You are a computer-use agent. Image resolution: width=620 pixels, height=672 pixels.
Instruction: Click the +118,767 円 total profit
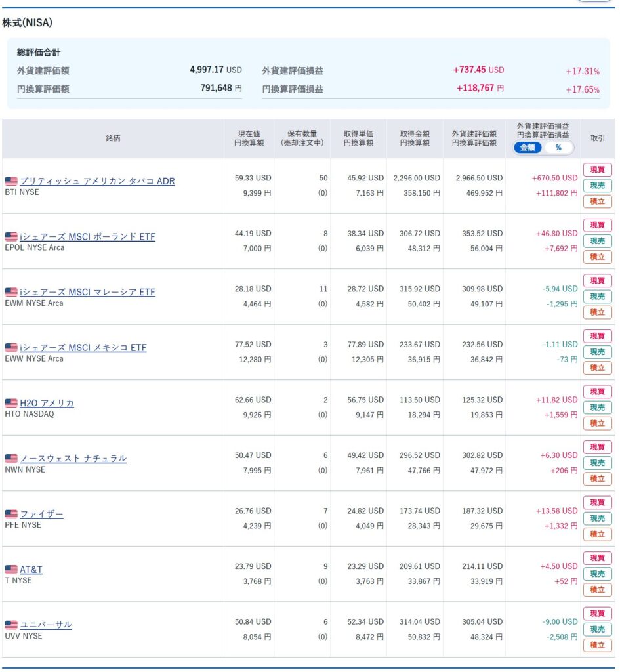[480, 88]
